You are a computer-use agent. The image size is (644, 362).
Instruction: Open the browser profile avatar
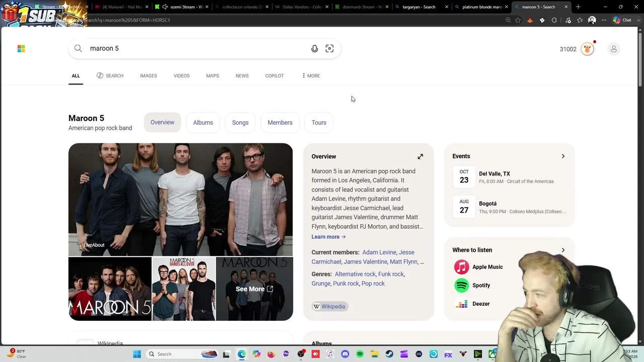point(592,20)
